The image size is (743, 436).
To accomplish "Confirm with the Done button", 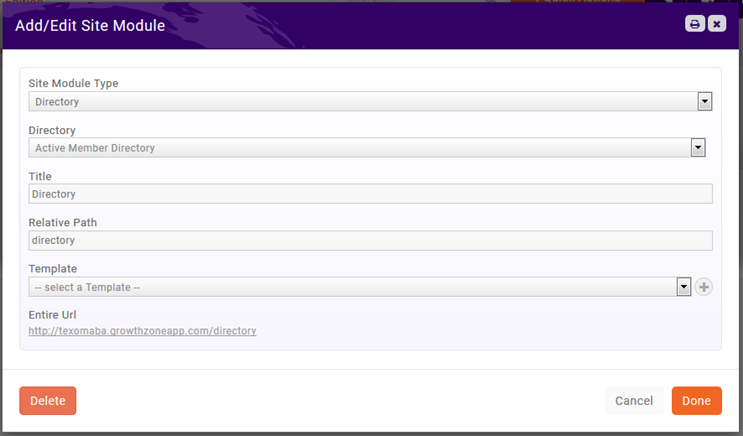I will point(696,401).
